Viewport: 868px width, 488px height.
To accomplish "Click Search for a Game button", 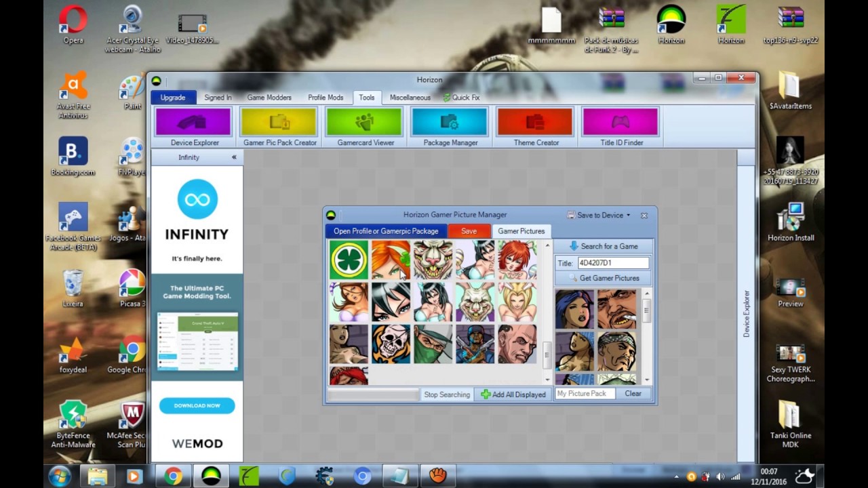I will pyautogui.click(x=603, y=246).
